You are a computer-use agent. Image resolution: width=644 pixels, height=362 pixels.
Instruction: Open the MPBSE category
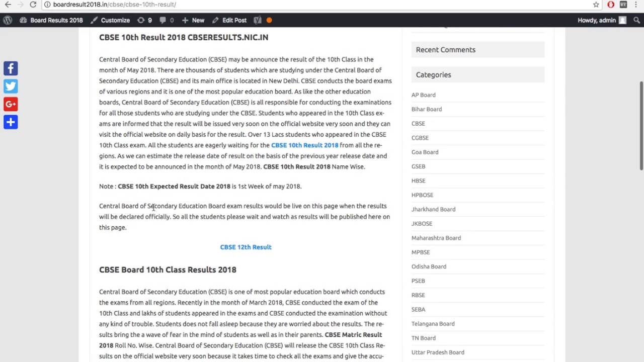point(421,252)
